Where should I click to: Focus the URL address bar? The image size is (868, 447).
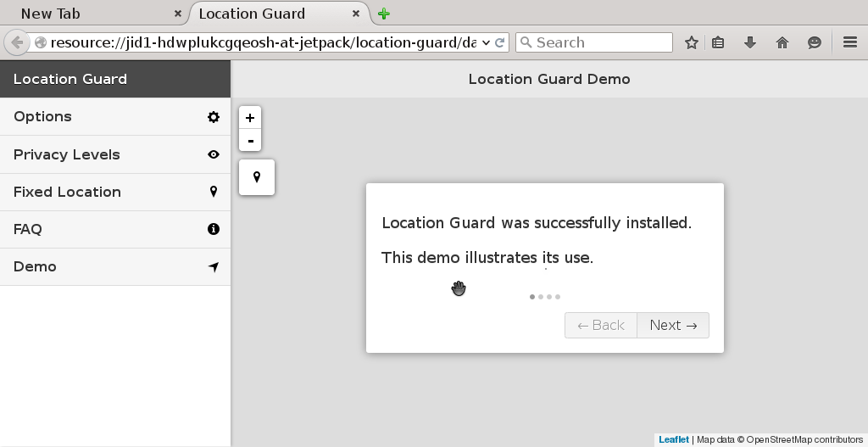[x=263, y=42]
